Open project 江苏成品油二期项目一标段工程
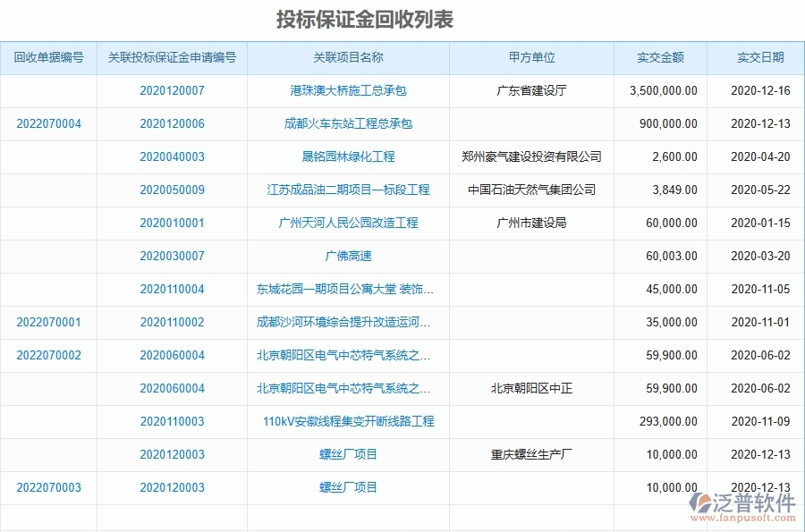Screen dimensions: 805x532 (x=348, y=190)
